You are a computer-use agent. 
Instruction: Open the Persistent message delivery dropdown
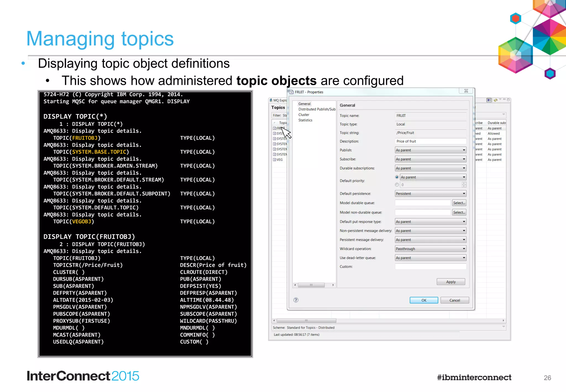click(x=431, y=240)
